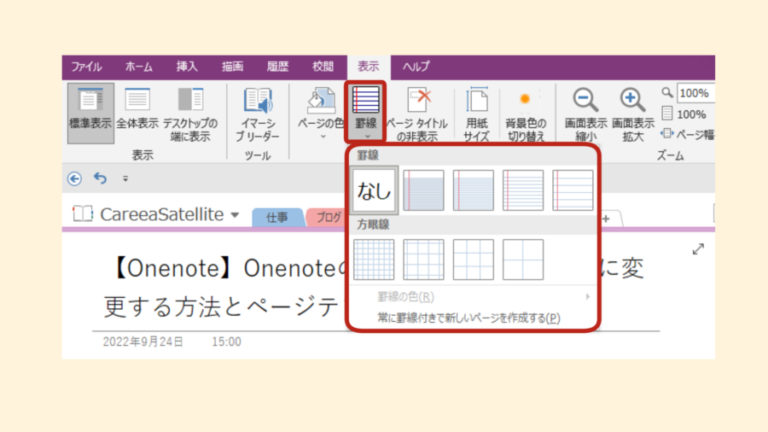This screenshot has width=768, height=432.
Task: Add a new section with plus tab
Action: (x=606, y=218)
